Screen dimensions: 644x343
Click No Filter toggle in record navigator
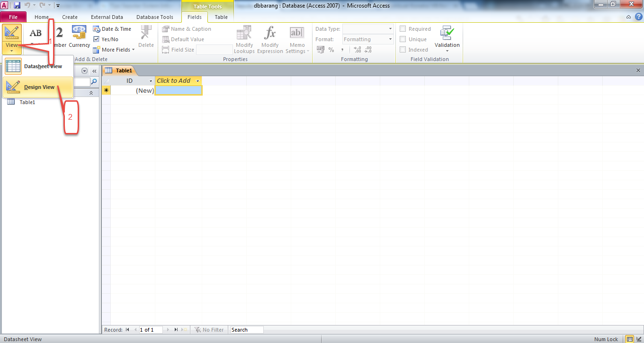pyautogui.click(x=209, y=330)
